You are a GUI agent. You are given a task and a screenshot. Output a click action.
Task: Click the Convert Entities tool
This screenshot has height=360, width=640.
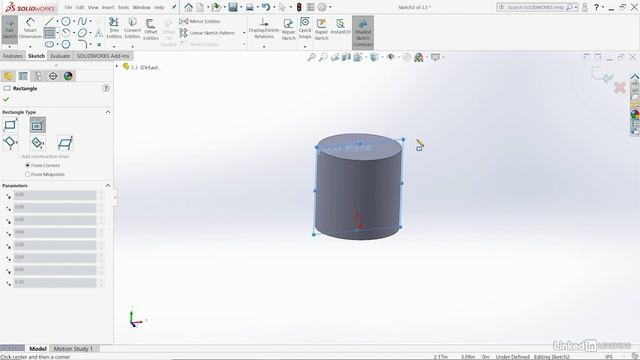point(132,28)
